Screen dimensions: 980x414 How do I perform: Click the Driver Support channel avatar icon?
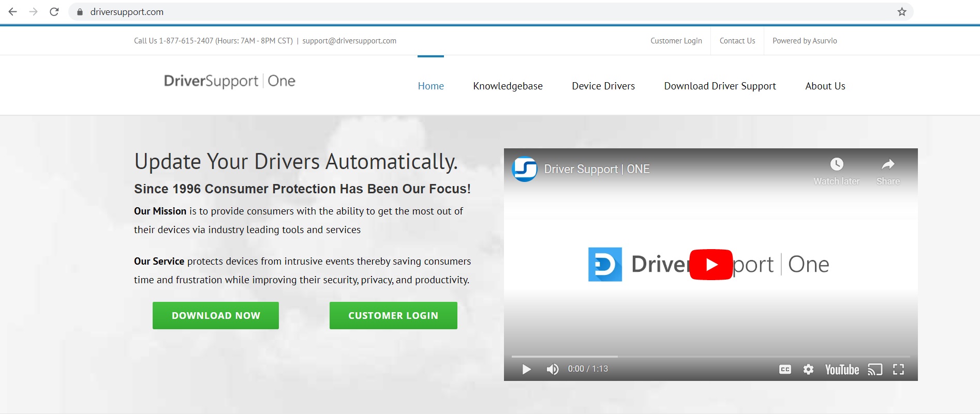[x=525, y=169]
